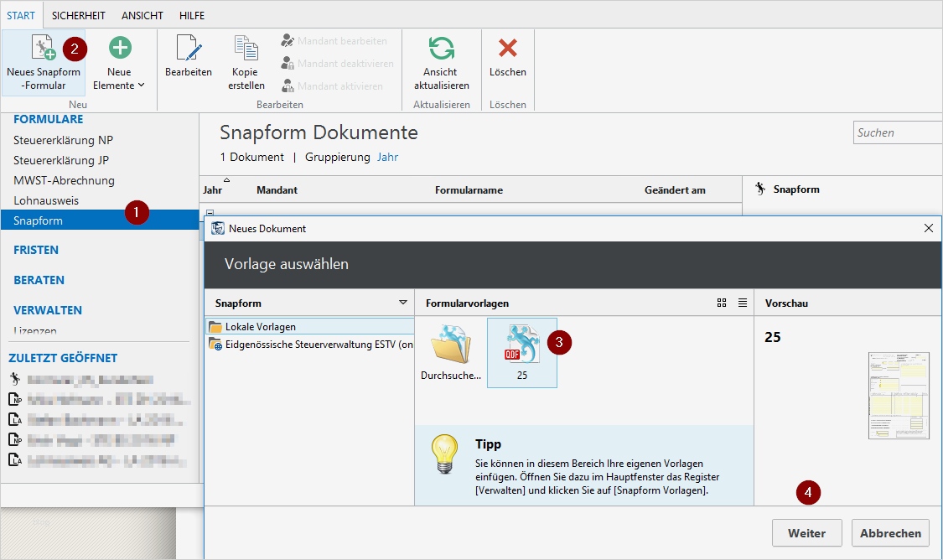Image resolution: width=943 pixels, height=560 pixels.
Task: Collapse the year group minus box
Action: click(210, 212)
